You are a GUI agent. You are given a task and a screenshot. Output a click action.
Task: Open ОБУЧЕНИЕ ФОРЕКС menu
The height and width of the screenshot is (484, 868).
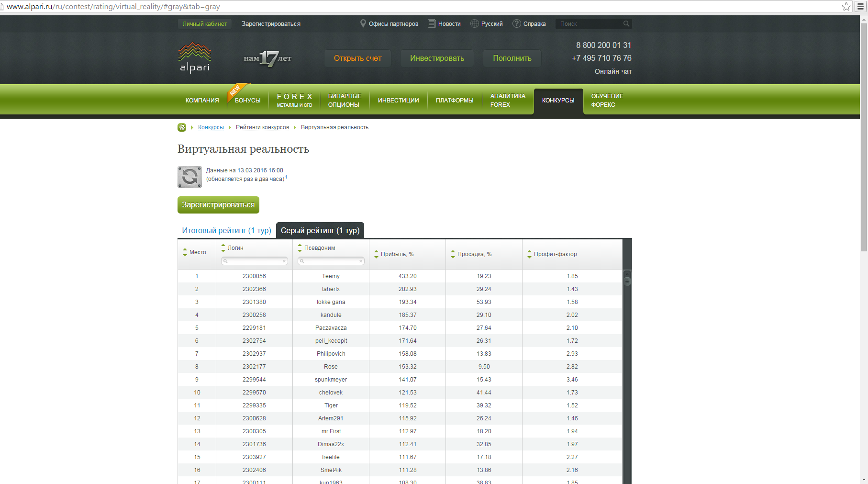pyautogui.click(x=607, y=101)
